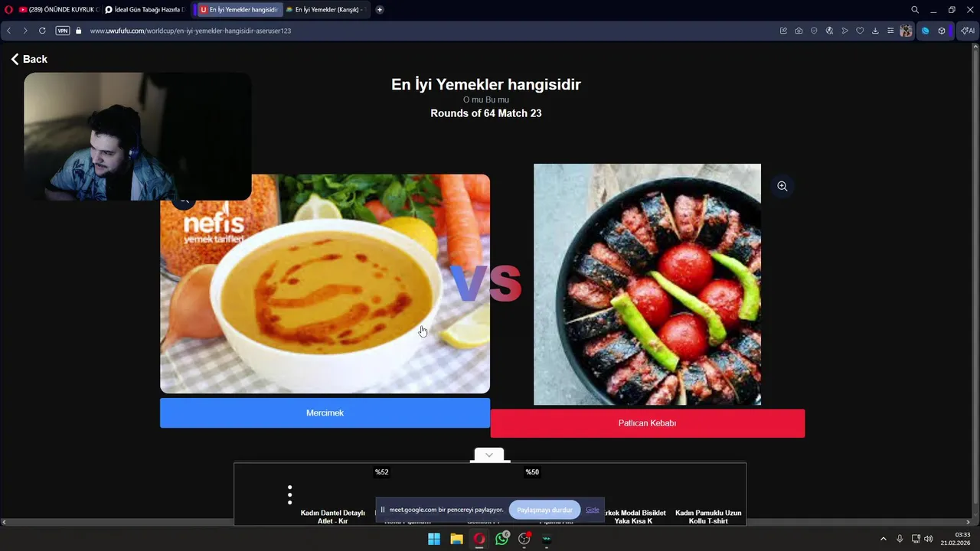The height and width of the screenshot is (551, 980).
Task: Switch to En İyi Yemekler (Karışık) tab
Action: 325,10
